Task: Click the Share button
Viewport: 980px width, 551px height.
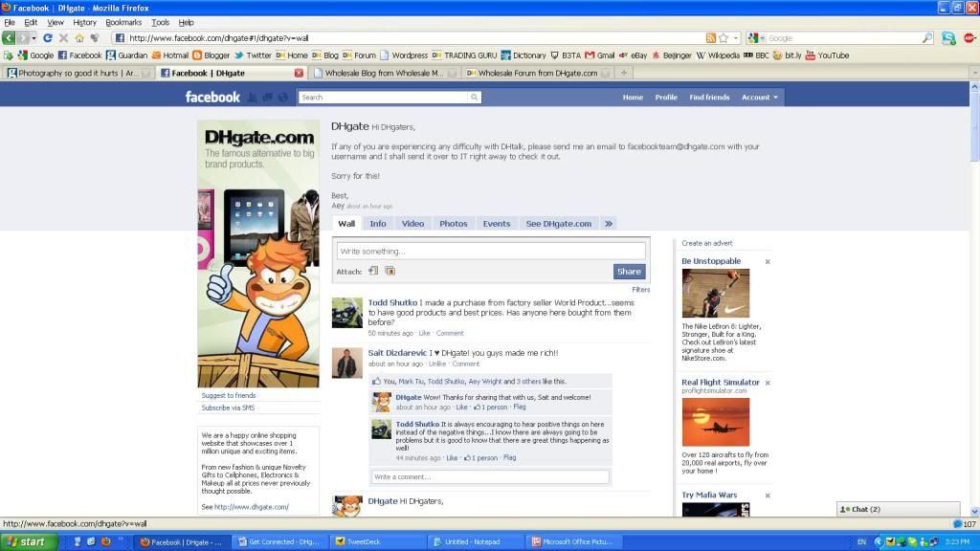Action: (x=629, y=272)
